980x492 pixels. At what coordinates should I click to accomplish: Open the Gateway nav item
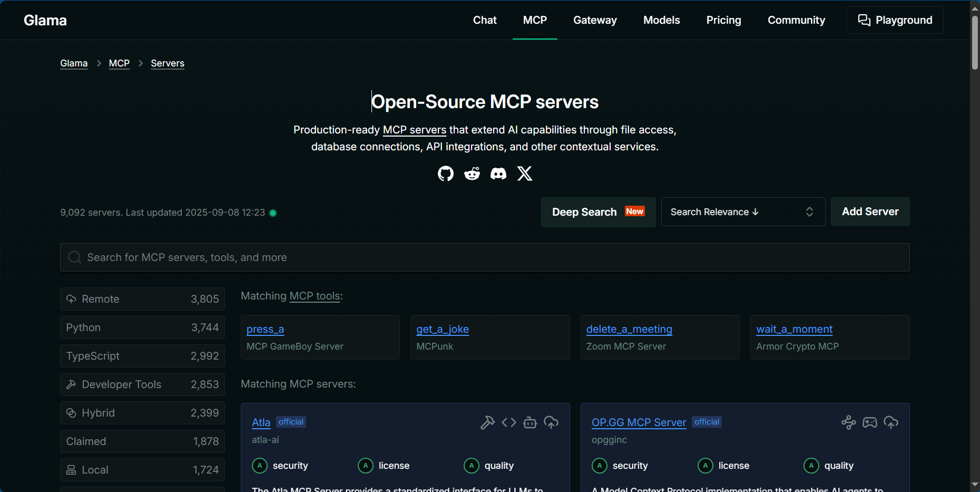(x=595, y=20)
